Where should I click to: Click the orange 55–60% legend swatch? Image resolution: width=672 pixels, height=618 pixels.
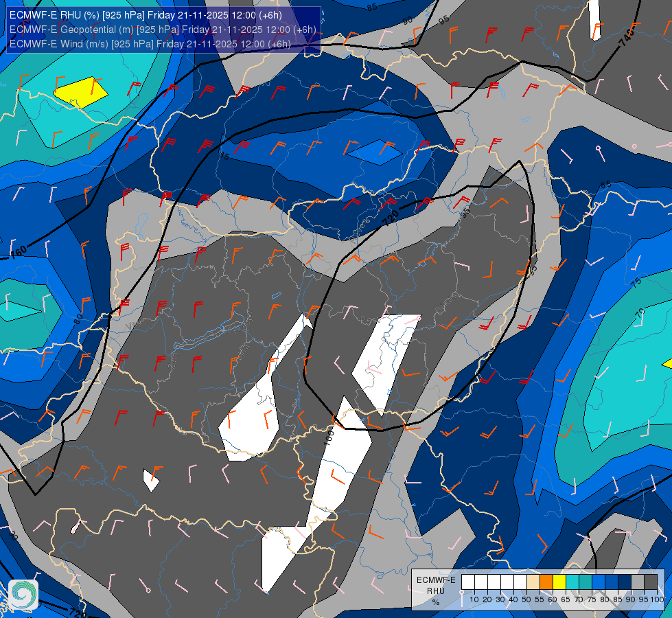(x=546, y=582)
